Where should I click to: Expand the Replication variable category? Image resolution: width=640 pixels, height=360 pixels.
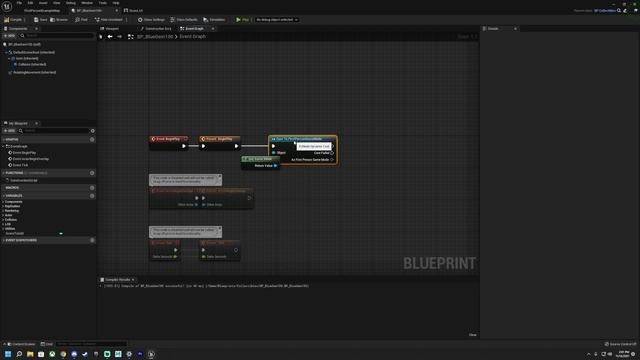tap(3, 206)
